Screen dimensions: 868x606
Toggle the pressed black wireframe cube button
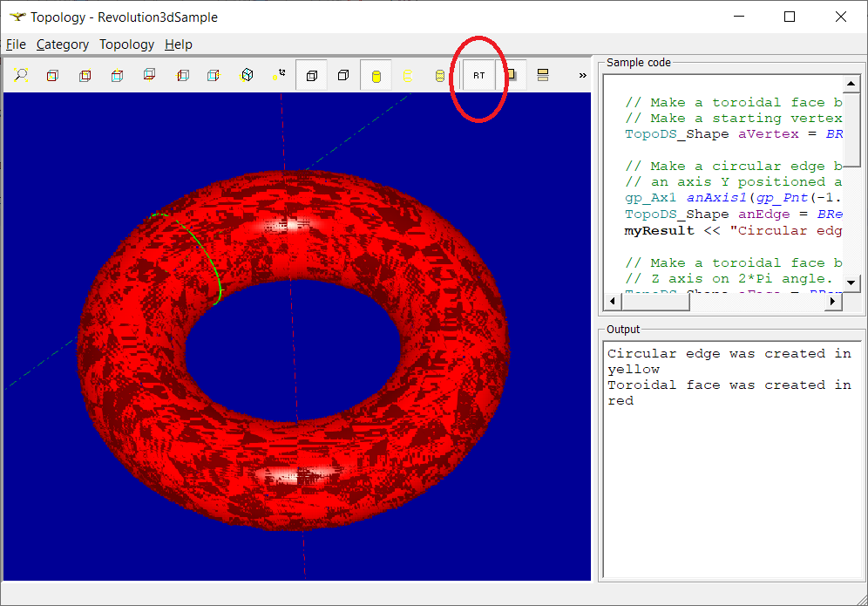311,76
